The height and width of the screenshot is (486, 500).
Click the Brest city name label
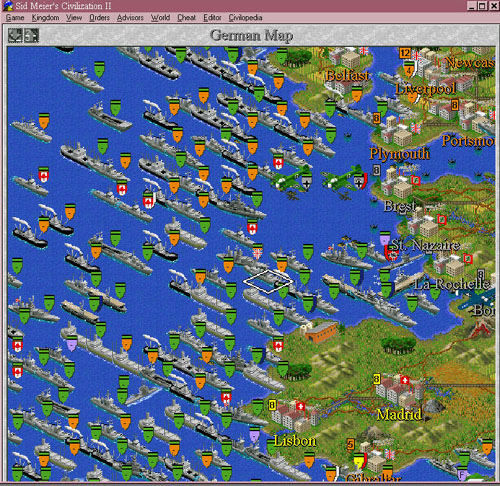click(400, 206)
